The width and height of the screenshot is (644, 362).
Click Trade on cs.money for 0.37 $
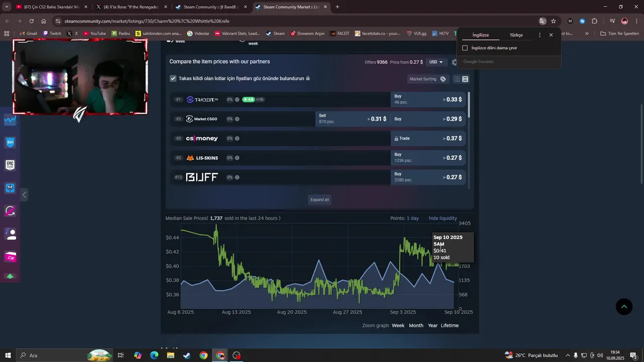[428, 138]
